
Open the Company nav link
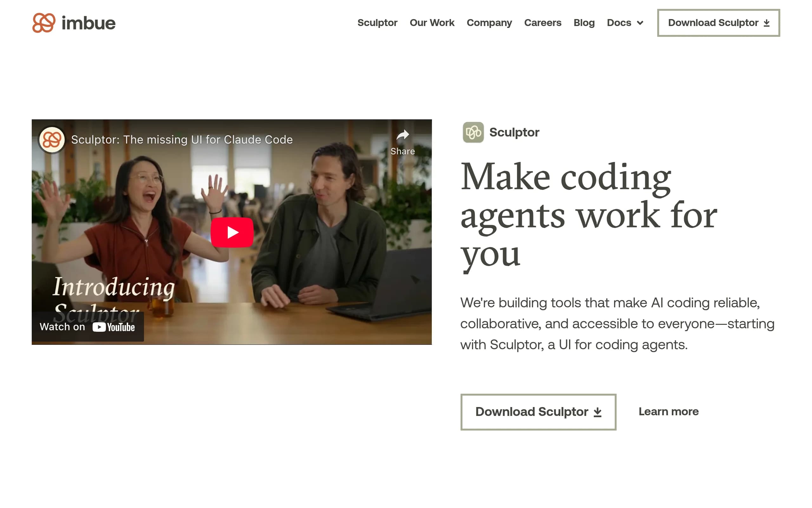[489, 23]
